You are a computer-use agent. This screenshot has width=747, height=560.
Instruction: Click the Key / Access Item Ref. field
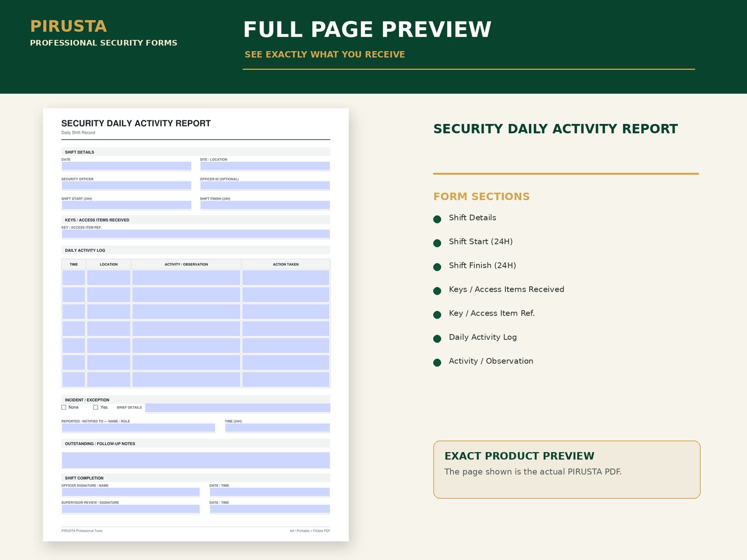196,234
